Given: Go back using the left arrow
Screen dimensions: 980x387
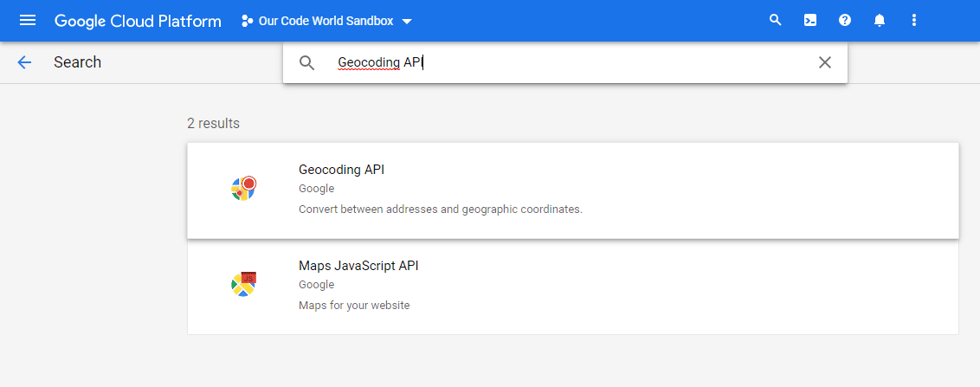Looking at the screenshot, I should pyautogui.click(x=24, y=61).
